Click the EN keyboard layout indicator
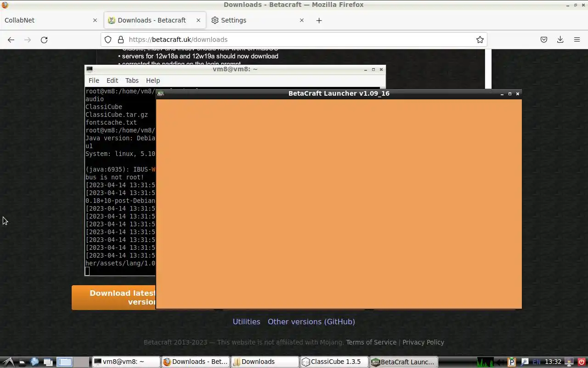Screen dimensions: 588x368 [536, 362]
